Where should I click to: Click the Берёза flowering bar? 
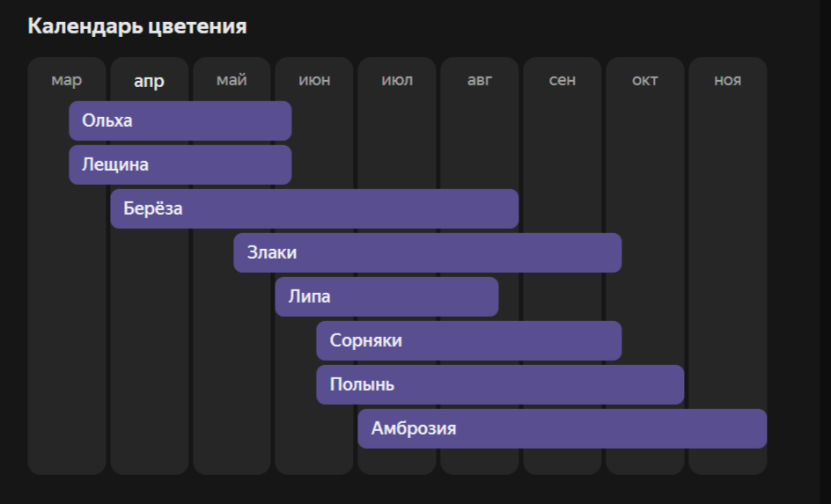314,208
